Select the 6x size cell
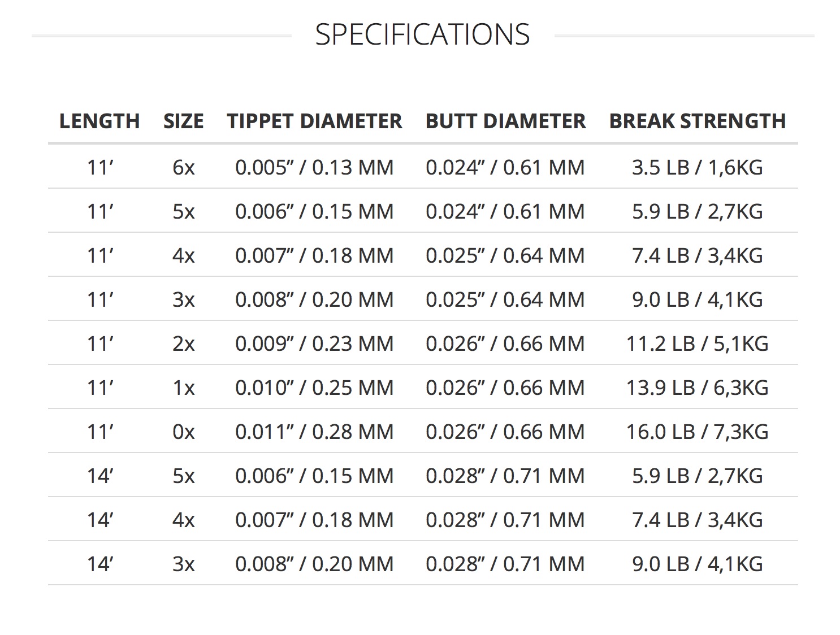 click(184, 167)
